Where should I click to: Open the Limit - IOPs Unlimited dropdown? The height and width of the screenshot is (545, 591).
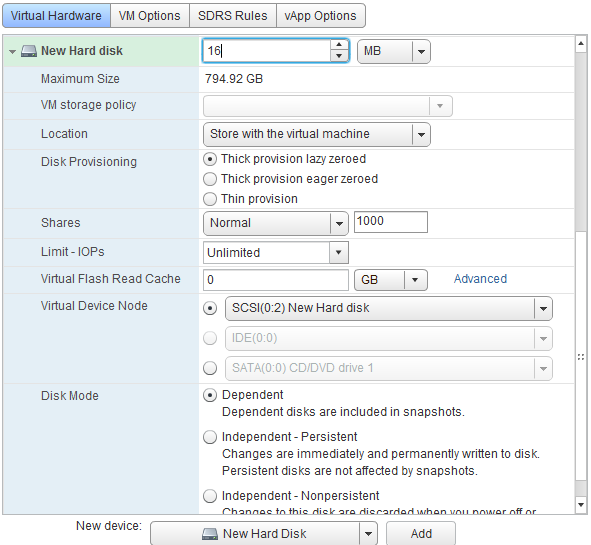click(276, 253)
